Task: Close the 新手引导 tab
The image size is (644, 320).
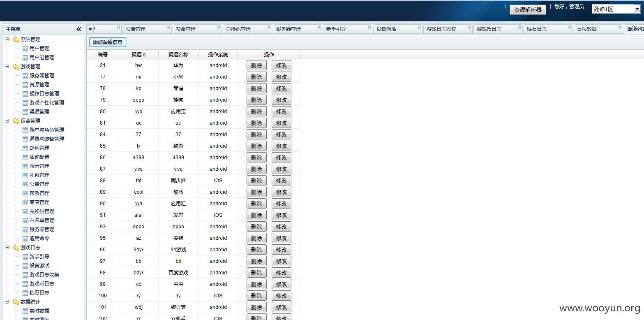Action: 369,28
